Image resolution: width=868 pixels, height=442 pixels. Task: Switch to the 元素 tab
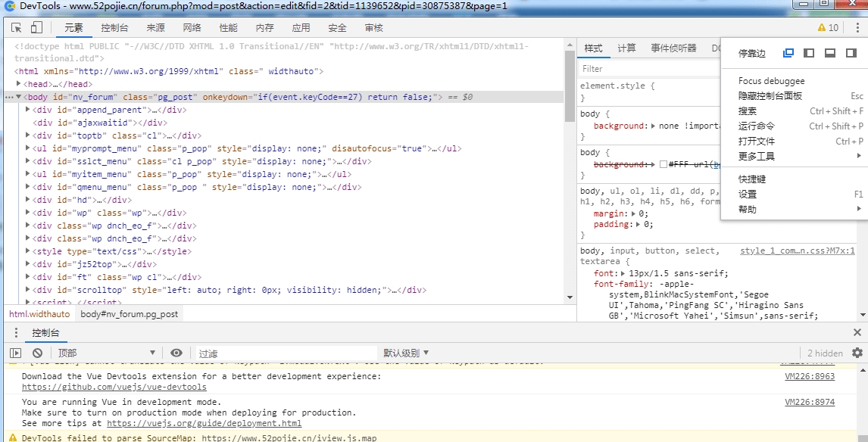pyautogui.click(x=73, y=28)
